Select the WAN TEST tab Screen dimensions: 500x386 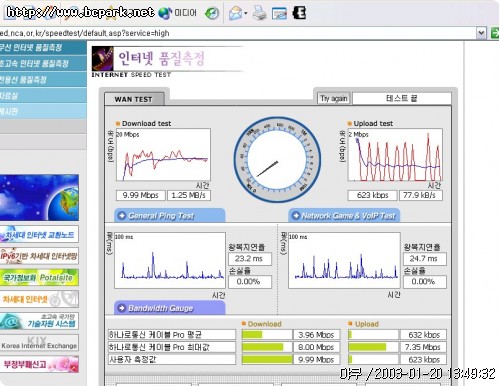pos(134,99)
